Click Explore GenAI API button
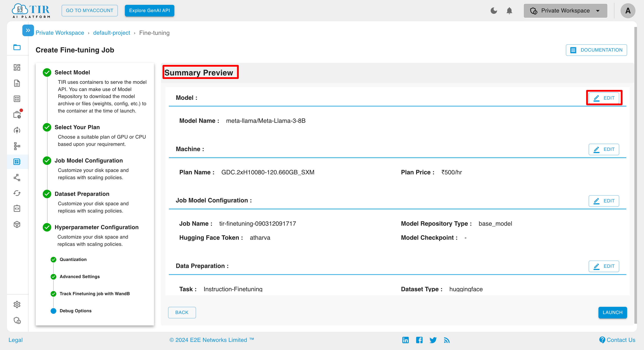The height and width of the screenshot is (350, 644). (149, 11)
